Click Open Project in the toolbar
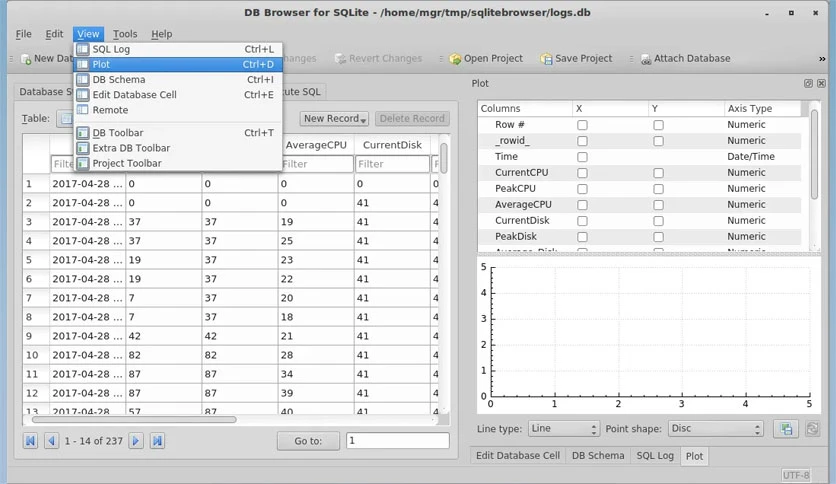The image size is (836, 484). point(486,59)
